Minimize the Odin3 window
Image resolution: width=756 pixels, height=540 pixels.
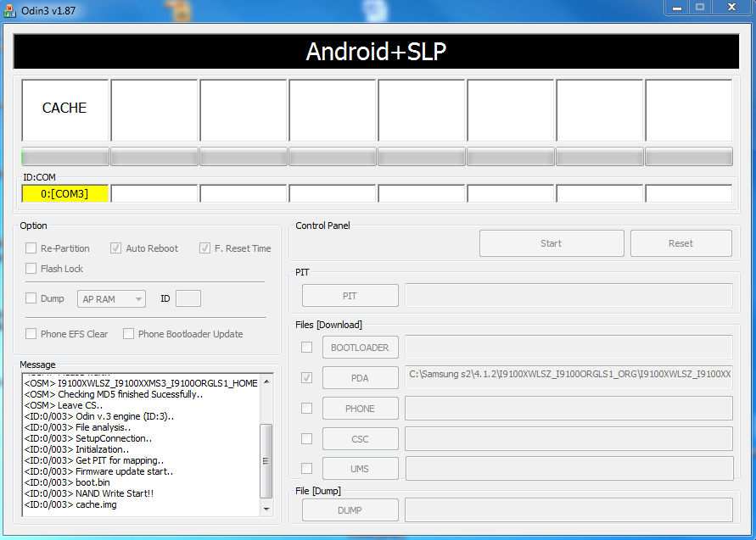point(677,8)
